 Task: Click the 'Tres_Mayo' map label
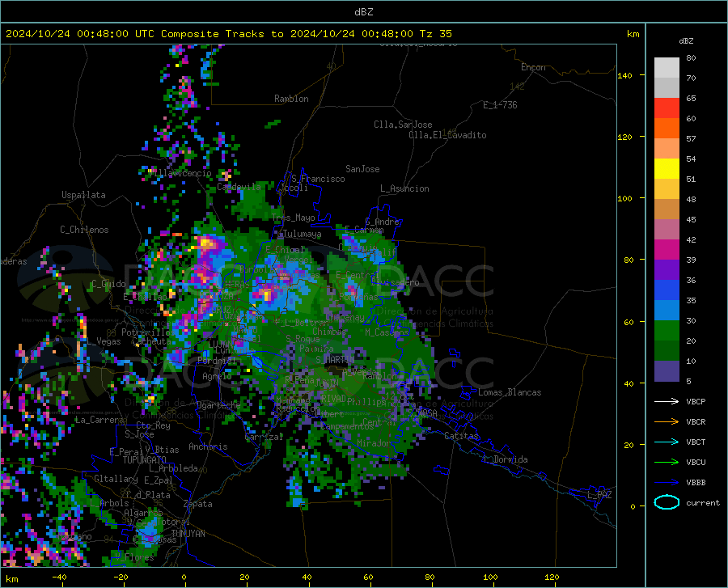click(294, 218)
